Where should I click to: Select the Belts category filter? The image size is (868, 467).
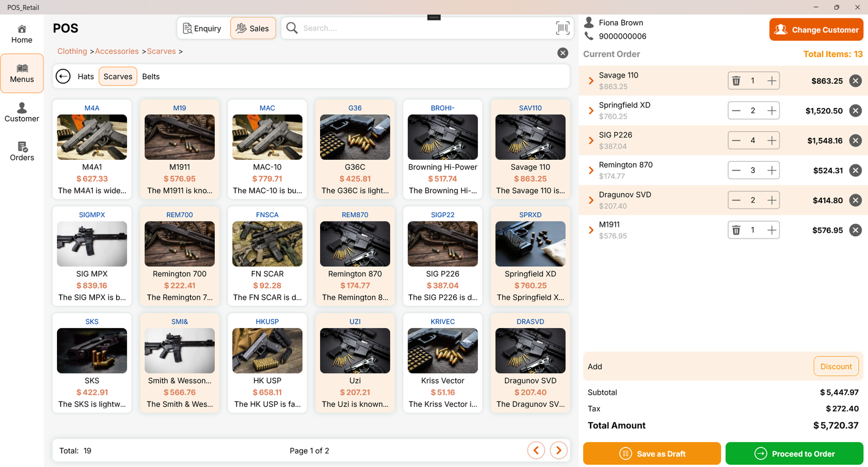(x=151, y=77)
